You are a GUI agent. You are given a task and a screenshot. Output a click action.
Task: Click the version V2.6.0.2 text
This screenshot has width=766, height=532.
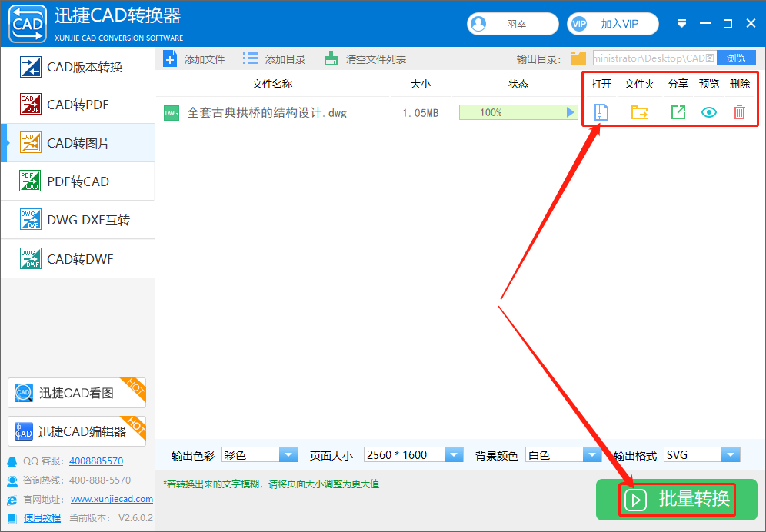(x=135, y=518)
